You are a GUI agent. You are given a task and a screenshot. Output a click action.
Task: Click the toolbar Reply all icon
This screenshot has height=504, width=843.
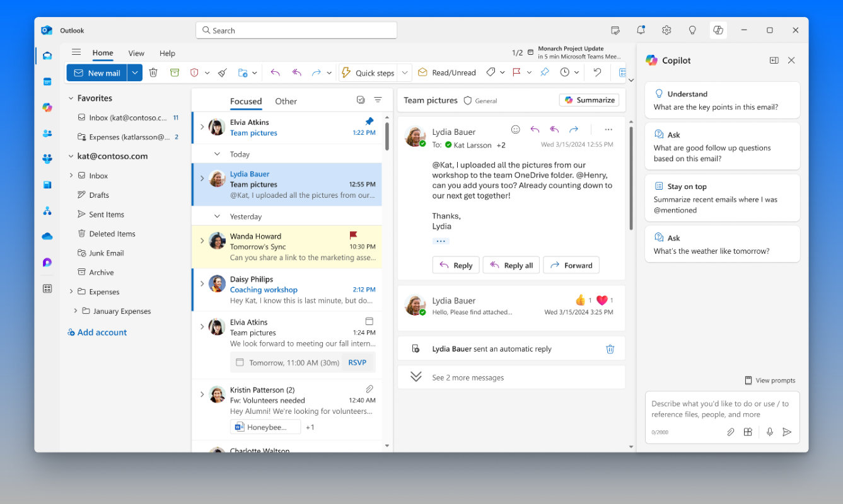tap(296, 73)
